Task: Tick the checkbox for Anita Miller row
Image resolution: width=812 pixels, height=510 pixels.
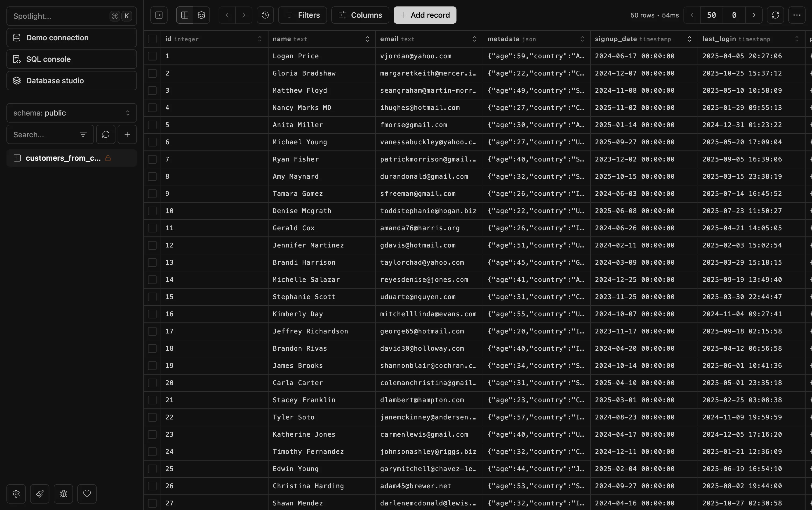Action: coord(152,125)
